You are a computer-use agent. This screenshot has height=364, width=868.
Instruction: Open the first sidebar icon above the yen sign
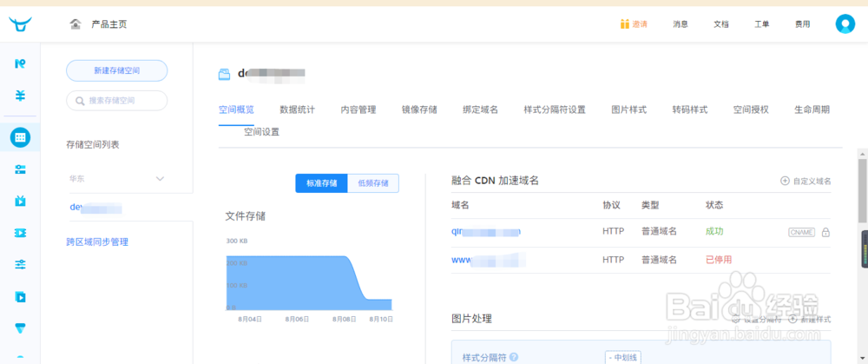(x=20, y=63)
